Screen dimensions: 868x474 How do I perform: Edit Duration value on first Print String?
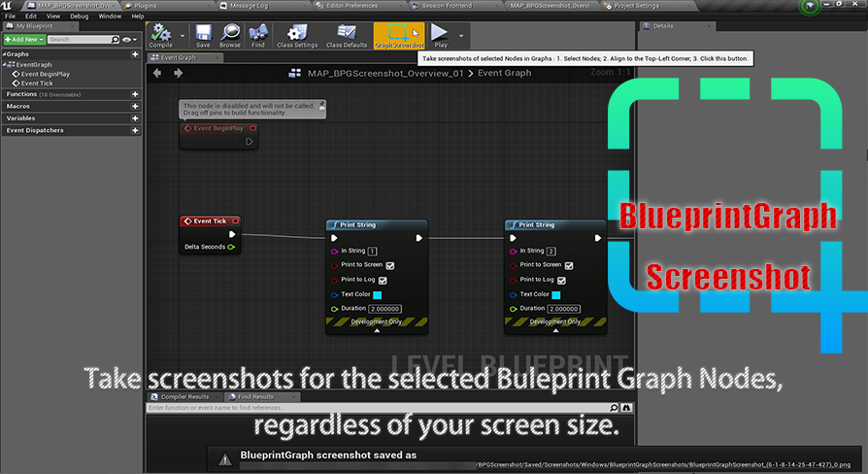pos(384,309)
